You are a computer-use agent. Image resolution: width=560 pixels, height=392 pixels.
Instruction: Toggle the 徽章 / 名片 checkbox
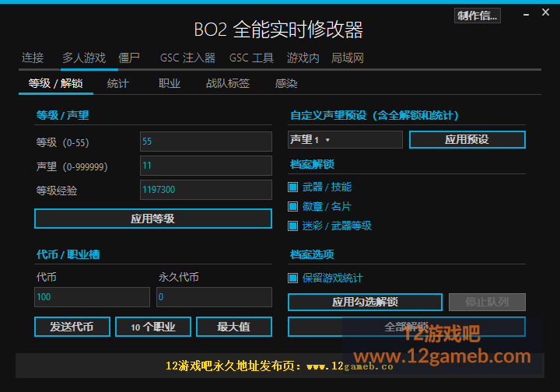tap(293, 206)
